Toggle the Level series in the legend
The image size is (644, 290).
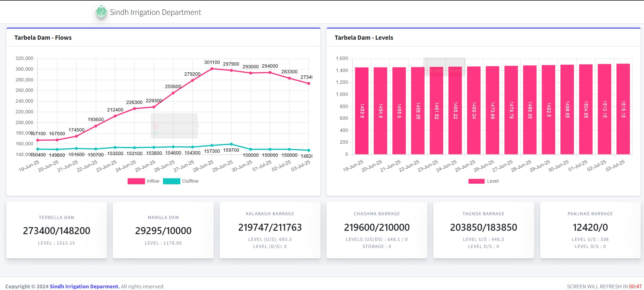click(x=492, y=181)
